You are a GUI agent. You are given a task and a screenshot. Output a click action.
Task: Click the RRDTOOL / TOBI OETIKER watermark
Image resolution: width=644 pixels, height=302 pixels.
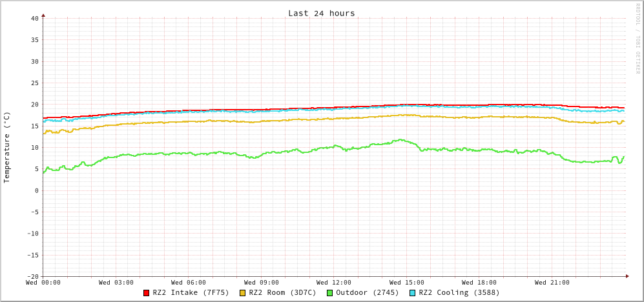point(638,39)
